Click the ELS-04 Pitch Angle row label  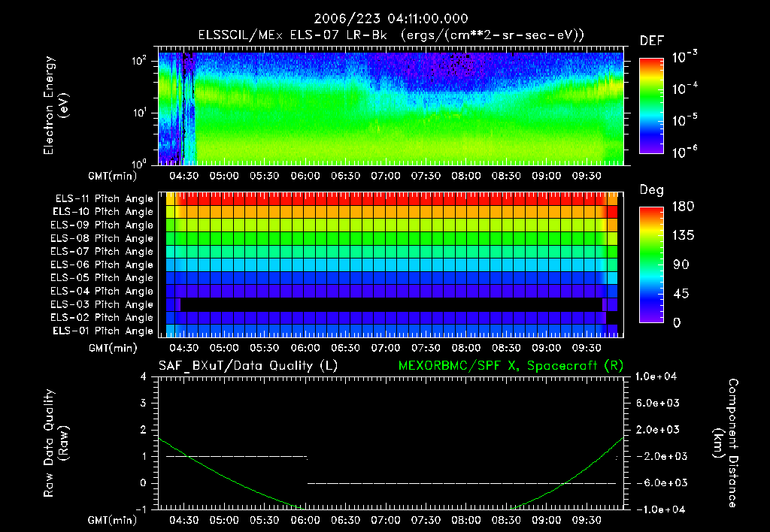click(102, 291)
